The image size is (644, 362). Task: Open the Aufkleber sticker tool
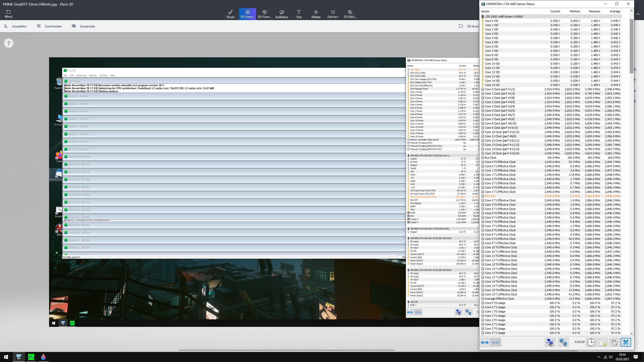tap(282, 14)
